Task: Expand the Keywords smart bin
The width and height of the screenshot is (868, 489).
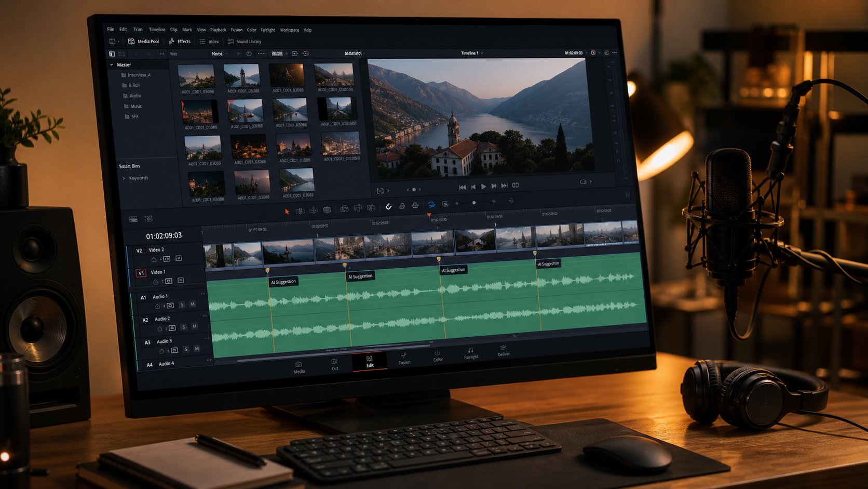Action: [124, 178]
